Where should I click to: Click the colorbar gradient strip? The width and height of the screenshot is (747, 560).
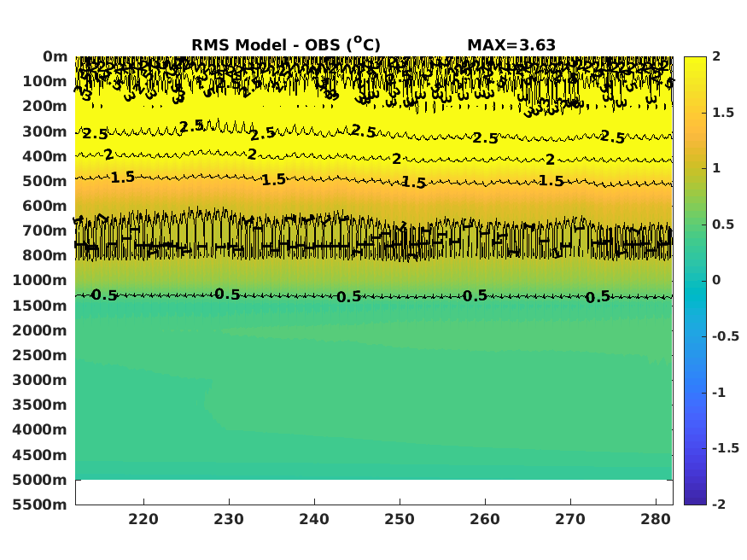click(x=695, y=281)
